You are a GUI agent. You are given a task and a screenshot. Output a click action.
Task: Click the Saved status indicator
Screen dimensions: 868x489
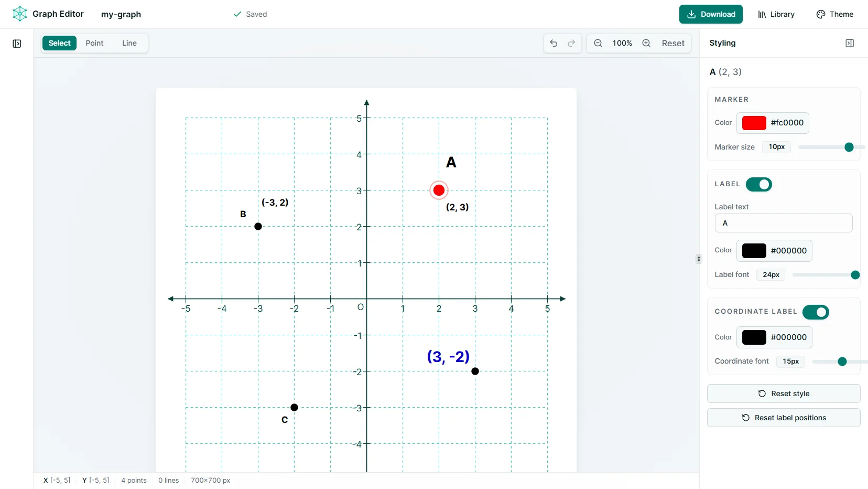tap(250, 14)
